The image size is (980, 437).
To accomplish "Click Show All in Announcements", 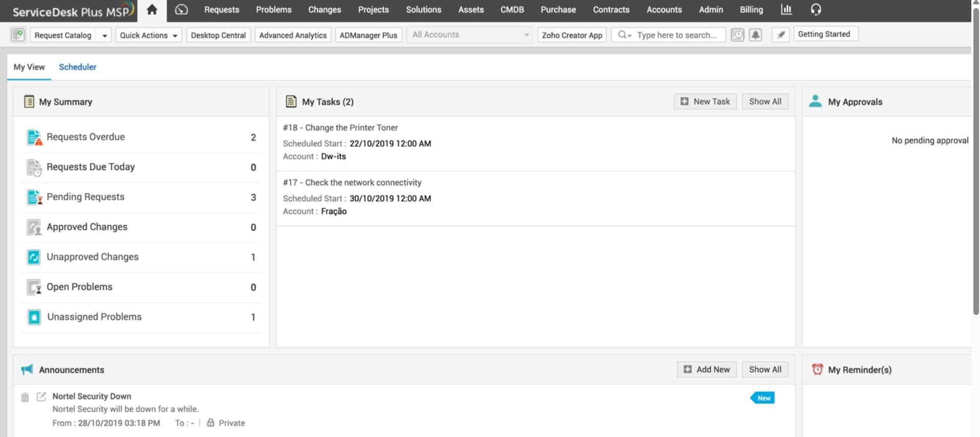I will (x=765, y=370).
